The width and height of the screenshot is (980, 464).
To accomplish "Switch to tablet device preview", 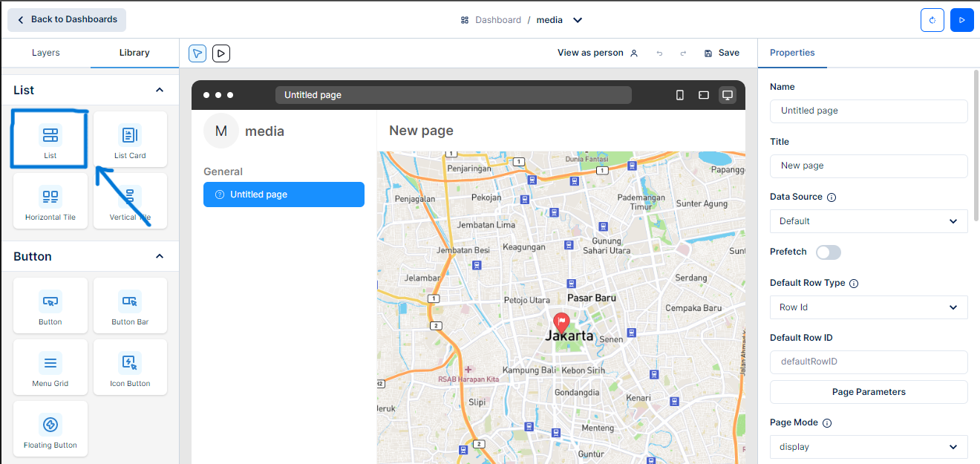I will [x=703, y=95].
